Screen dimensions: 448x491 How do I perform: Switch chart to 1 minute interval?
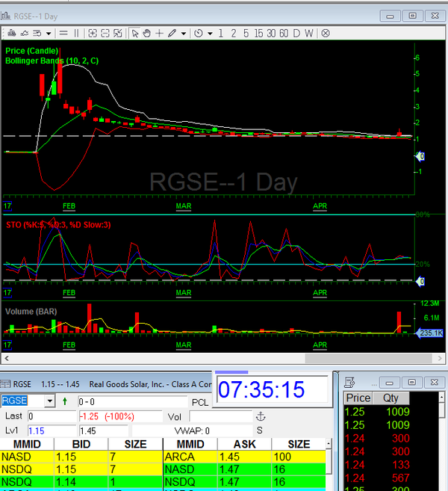pyautogui.click(x=221, y=33)
